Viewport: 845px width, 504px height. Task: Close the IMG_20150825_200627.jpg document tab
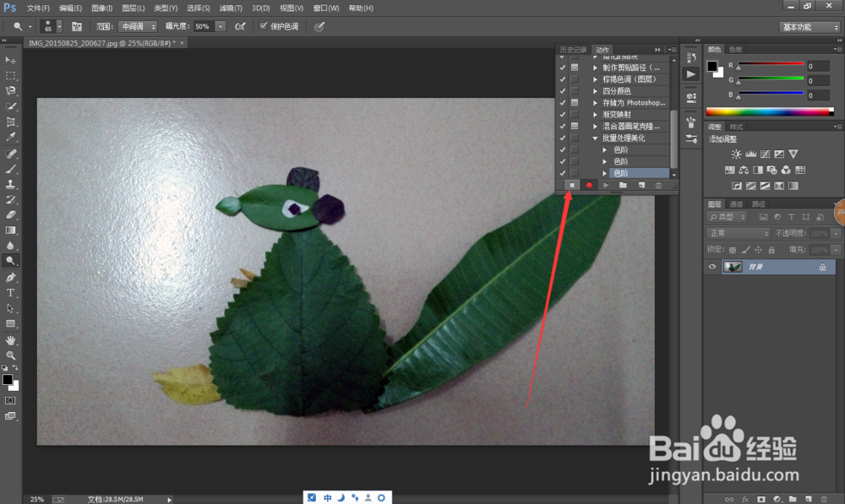coord(182,42)
